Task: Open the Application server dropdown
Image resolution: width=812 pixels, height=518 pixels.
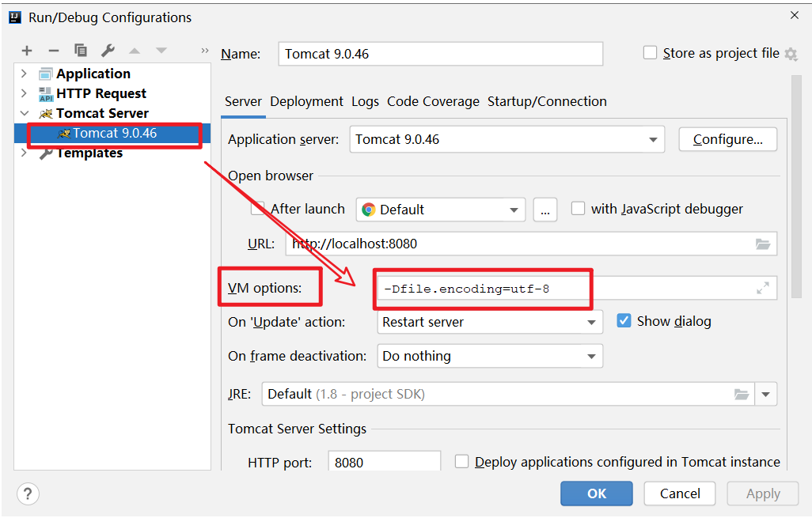Action: (653, 140)
